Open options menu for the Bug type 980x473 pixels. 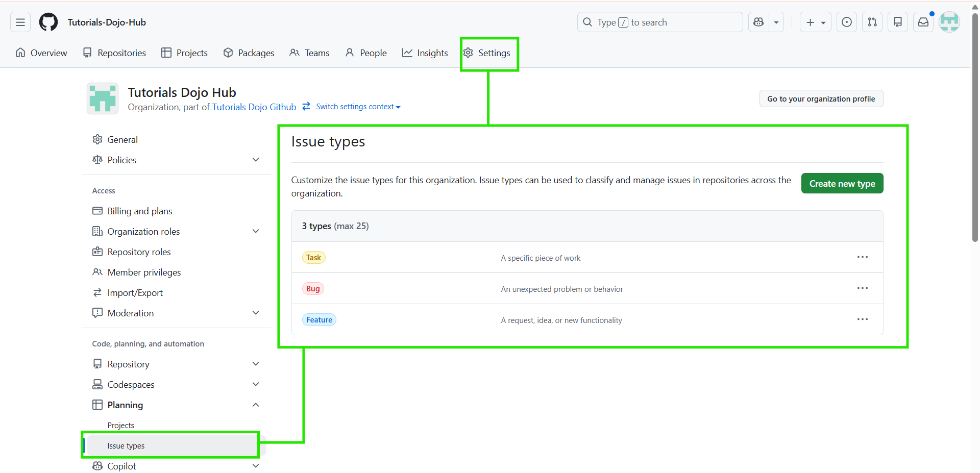pyautogui.click(x=863, y=288)
